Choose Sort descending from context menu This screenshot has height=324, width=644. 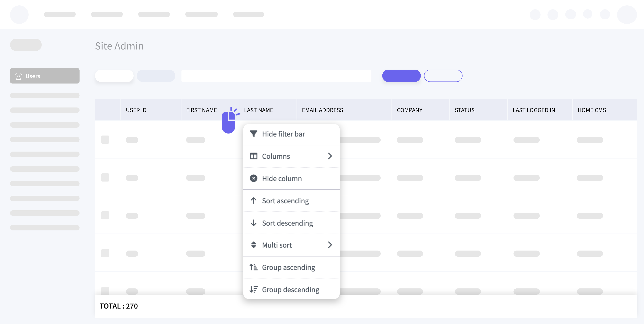click(287, 223)
